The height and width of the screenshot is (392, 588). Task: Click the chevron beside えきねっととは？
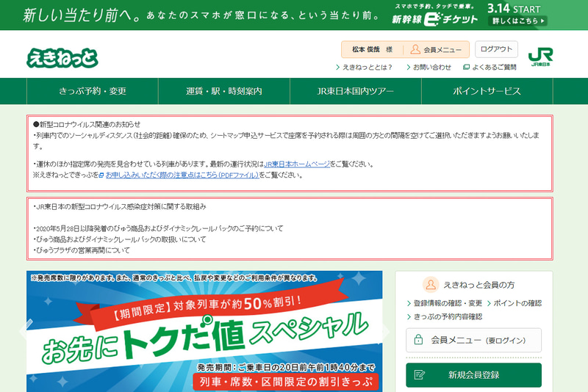pos(337,68)
